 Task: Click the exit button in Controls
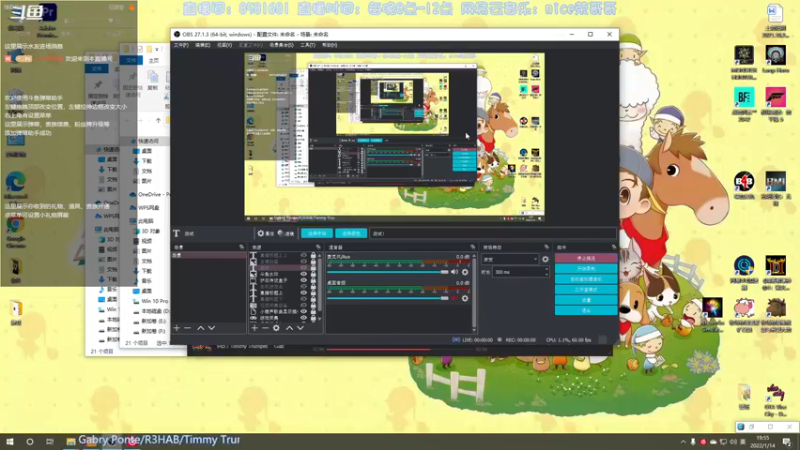[586, 310]
